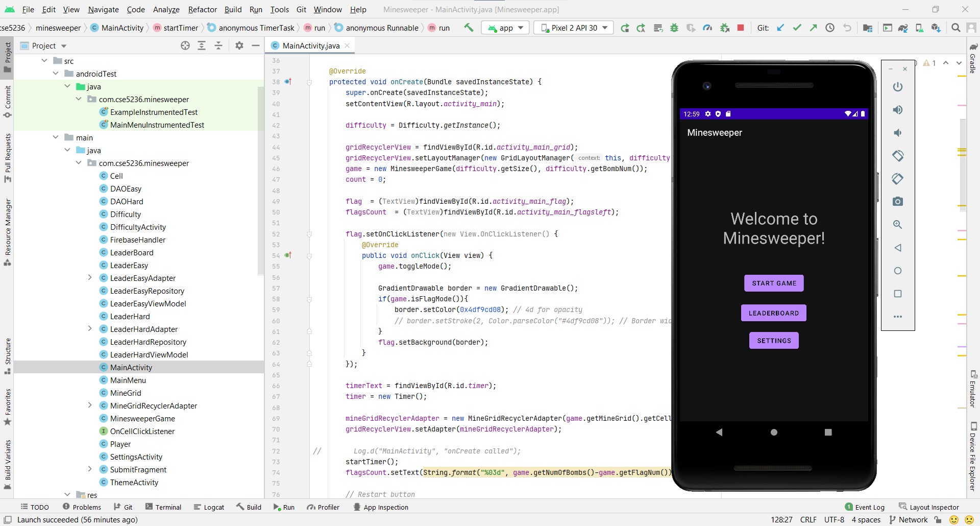Collapse the src folder in tree

pos(44,61)
